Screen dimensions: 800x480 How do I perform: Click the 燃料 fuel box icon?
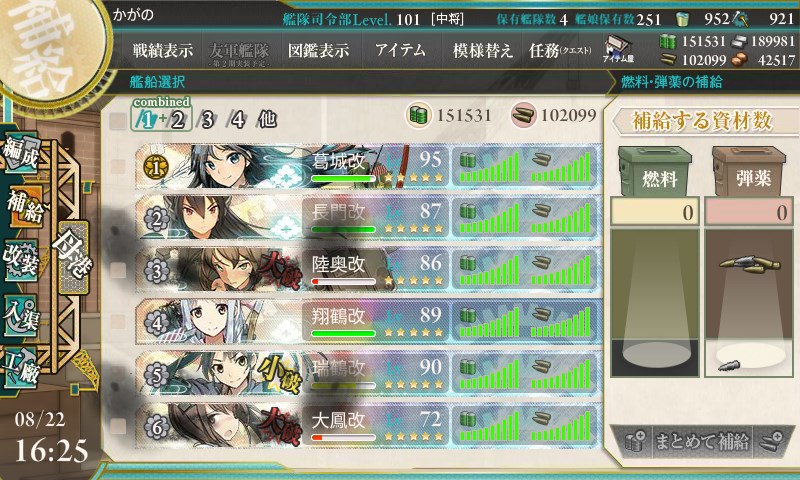655,171
